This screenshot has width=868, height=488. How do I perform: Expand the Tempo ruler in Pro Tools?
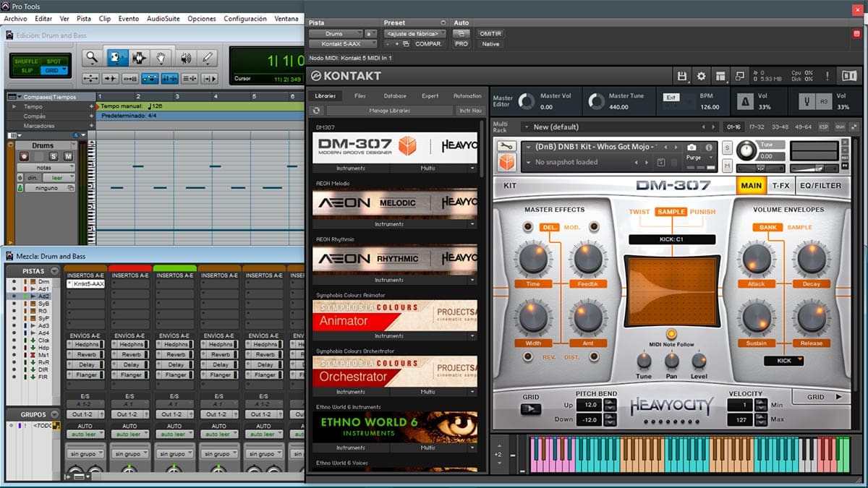pyautogui.click(x=14, y=106)
